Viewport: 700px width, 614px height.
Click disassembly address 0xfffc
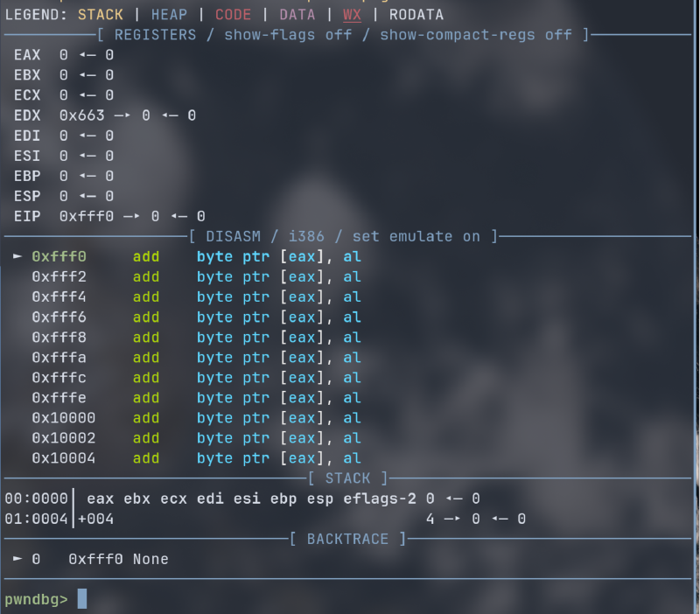pyautogui.click(x=59, y=378)
